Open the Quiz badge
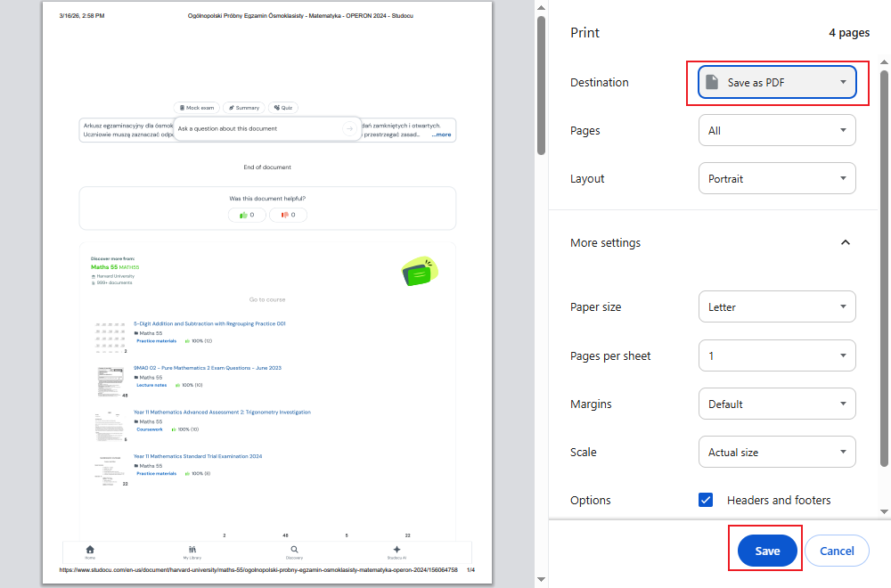Viewport: 891px width, 588px height. click(x=282, y=108)
